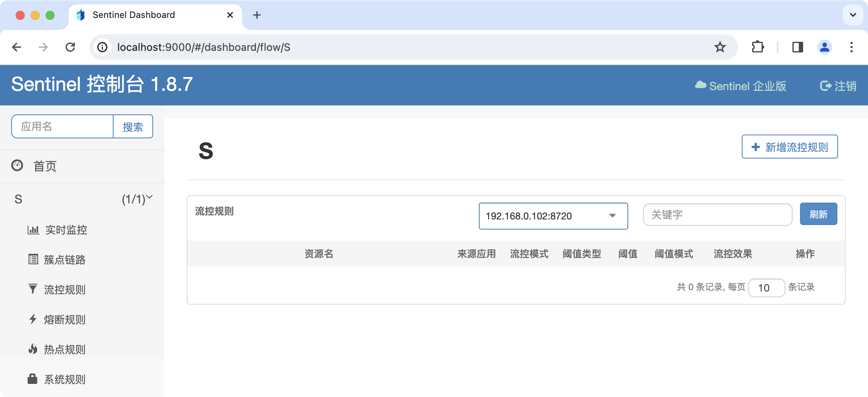Screen dimensions: 868x397
Task: Click the Sentinel 企业版 cloud icon
Action: [700, 85]
